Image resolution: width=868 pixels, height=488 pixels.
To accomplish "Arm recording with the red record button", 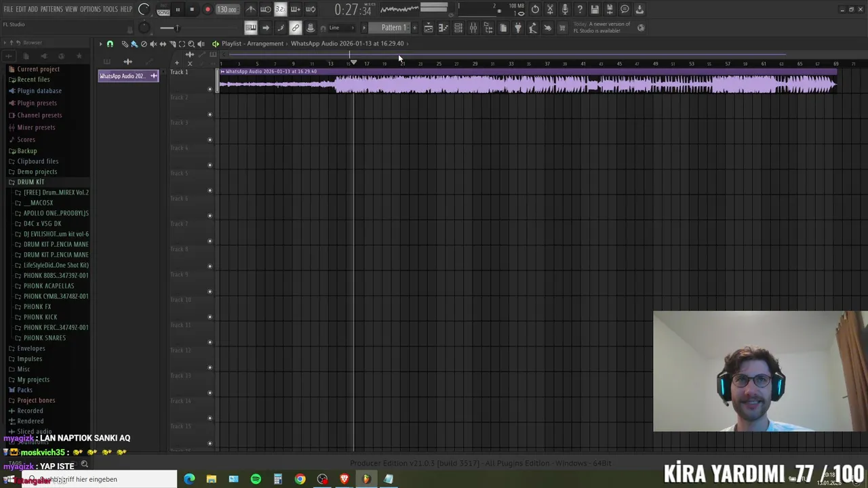I will 208,9.
